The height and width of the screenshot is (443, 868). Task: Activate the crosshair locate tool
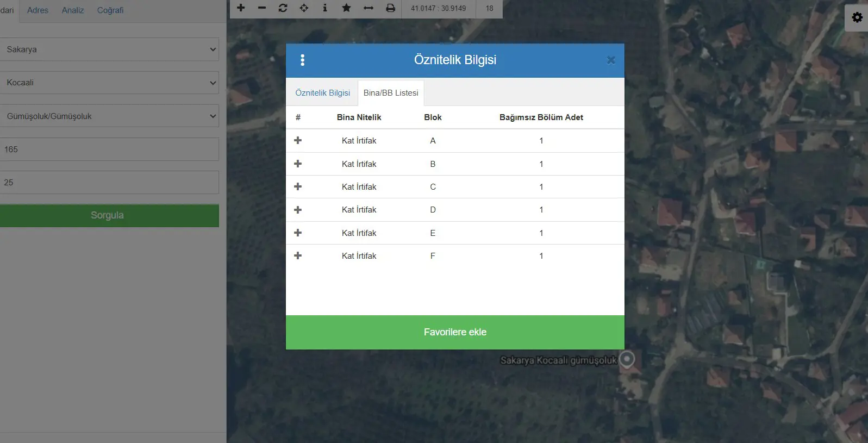(x=304, y=8)
